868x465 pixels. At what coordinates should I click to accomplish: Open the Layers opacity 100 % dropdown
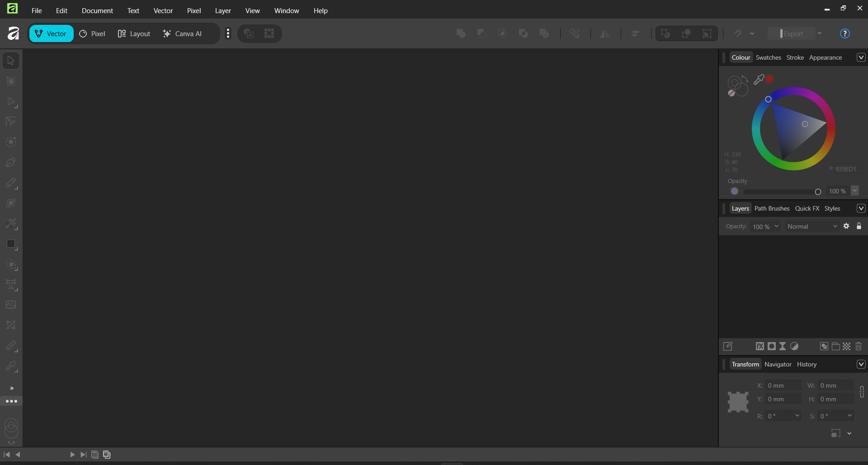(x=765, y=226)
